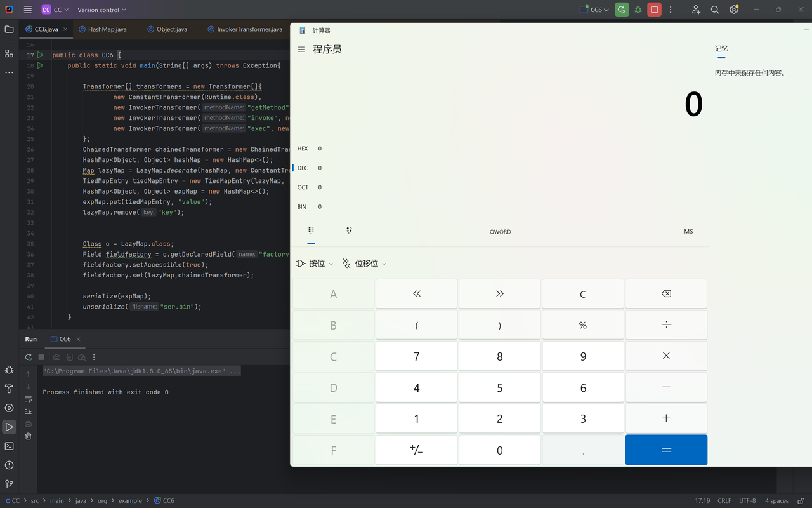Click the UTF-8 encoding in the status bar
The height and width of the screenshot is (508, 812).
coord(747,500)
